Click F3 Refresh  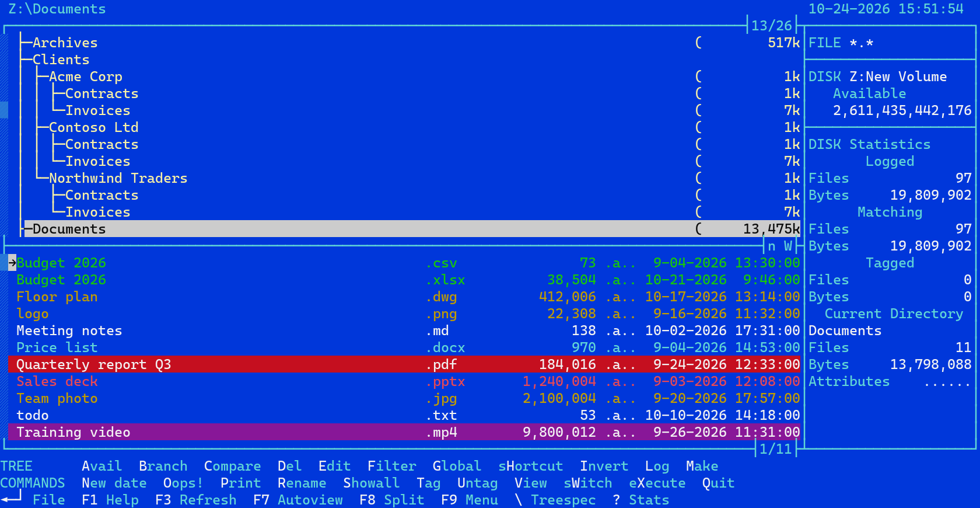coord(196,500)
